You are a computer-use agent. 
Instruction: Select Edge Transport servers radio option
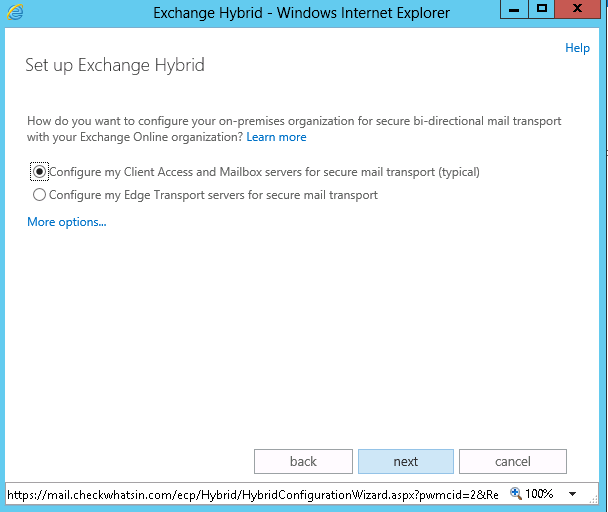click(39, 194)
